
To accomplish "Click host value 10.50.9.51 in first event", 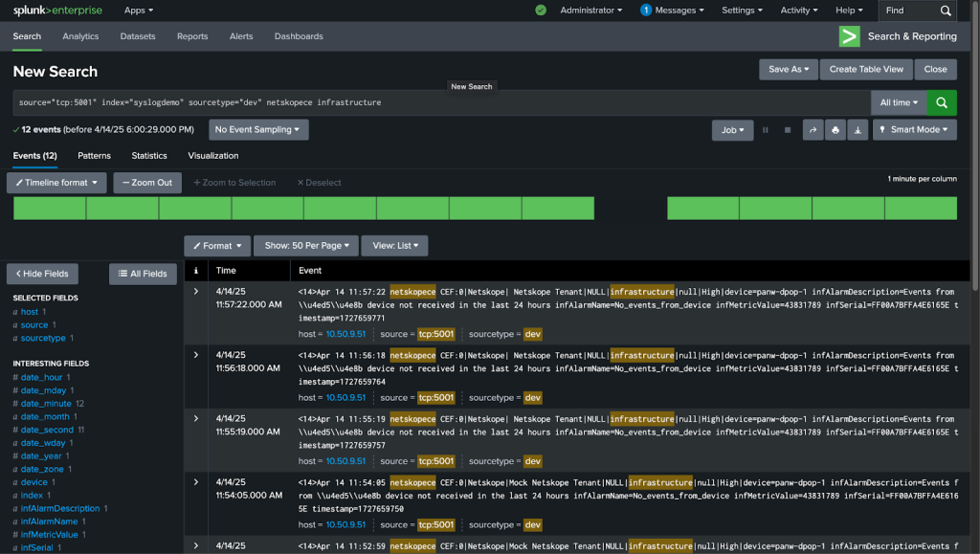I will coord(345,334).
